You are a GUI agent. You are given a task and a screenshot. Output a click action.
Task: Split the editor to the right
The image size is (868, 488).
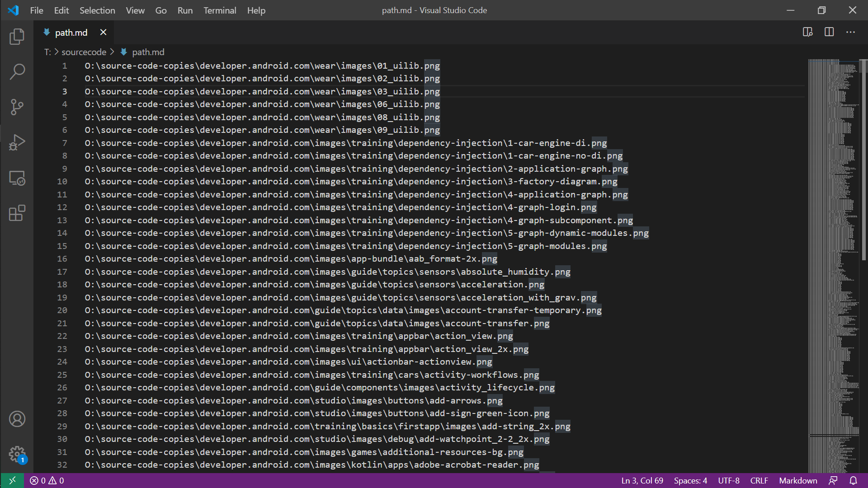pos(829,32)
